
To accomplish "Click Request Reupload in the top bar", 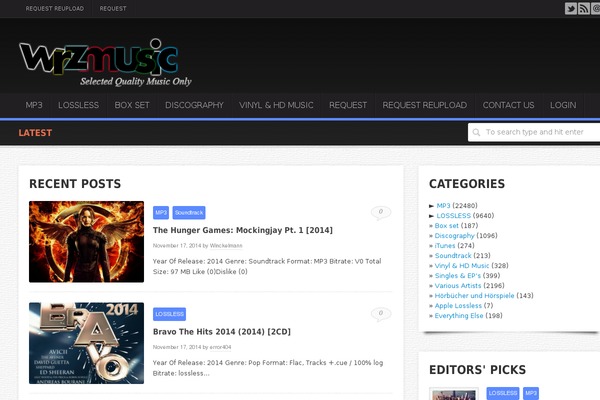I will (x=56, y=8).
